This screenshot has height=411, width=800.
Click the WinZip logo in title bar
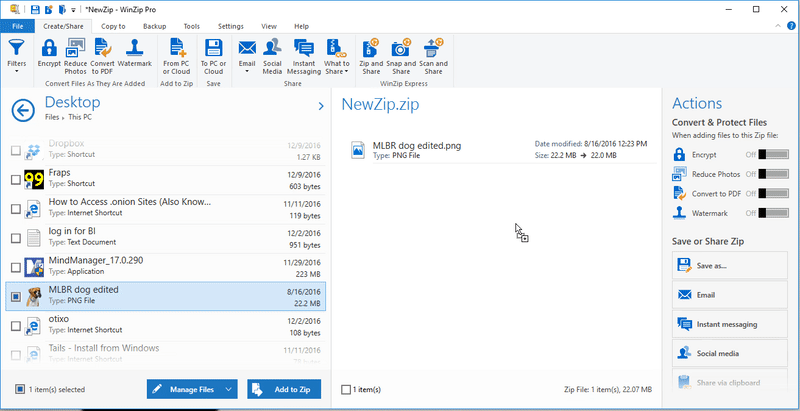[14, 9]
